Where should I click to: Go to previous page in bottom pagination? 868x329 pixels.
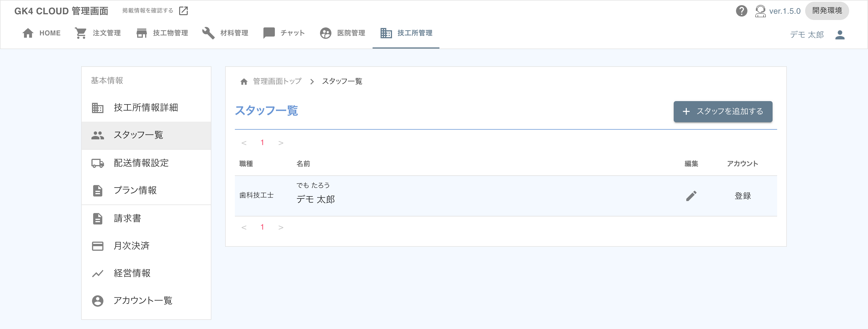coord(244,227)
